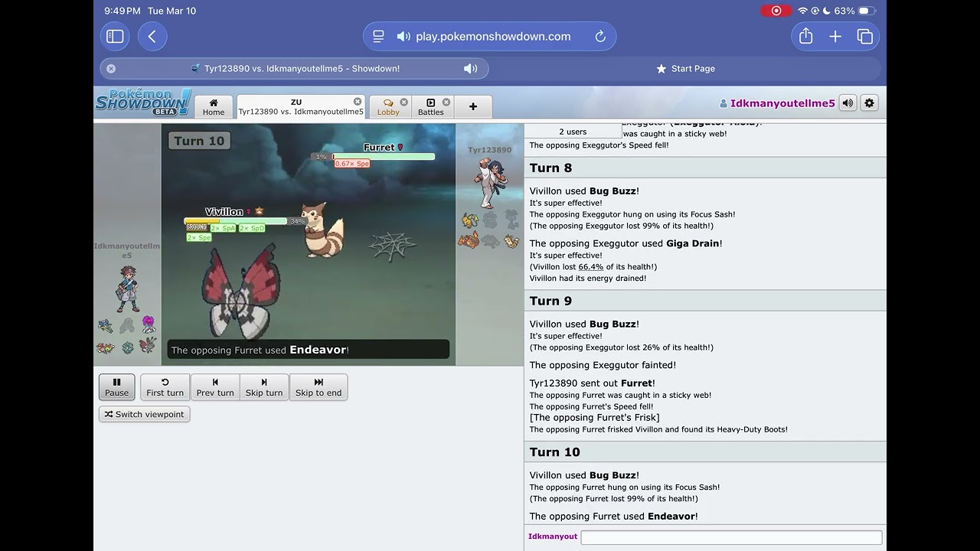Open the Idkmanyoutellme5 user profile
This screenshot has height=551, width=980.
coord(777,103)
